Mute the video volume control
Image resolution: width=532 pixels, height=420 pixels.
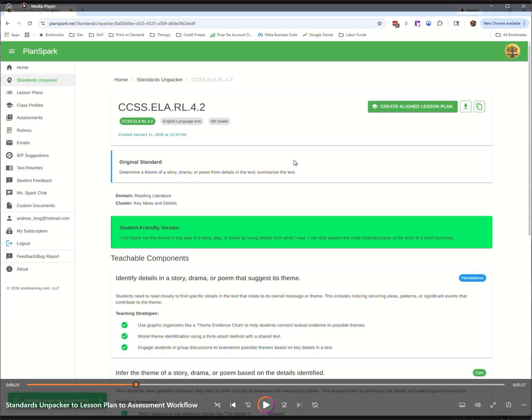(x=477, y=405)
